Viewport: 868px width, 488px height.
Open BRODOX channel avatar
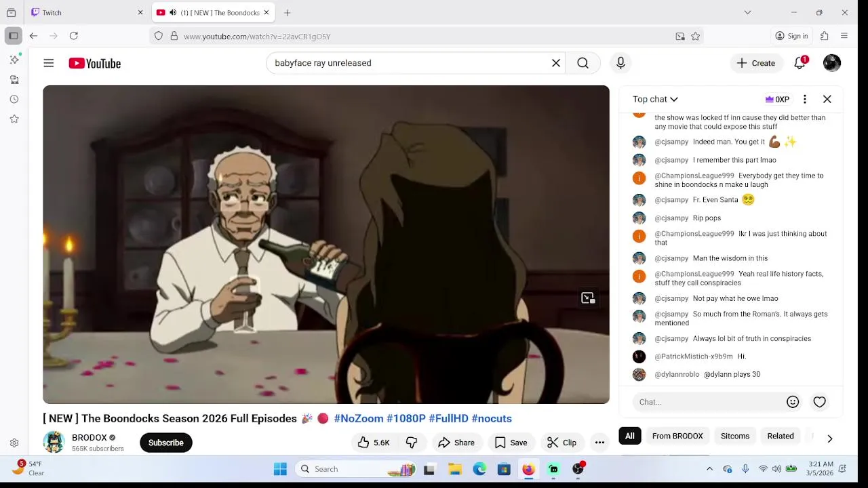(54, 442)
